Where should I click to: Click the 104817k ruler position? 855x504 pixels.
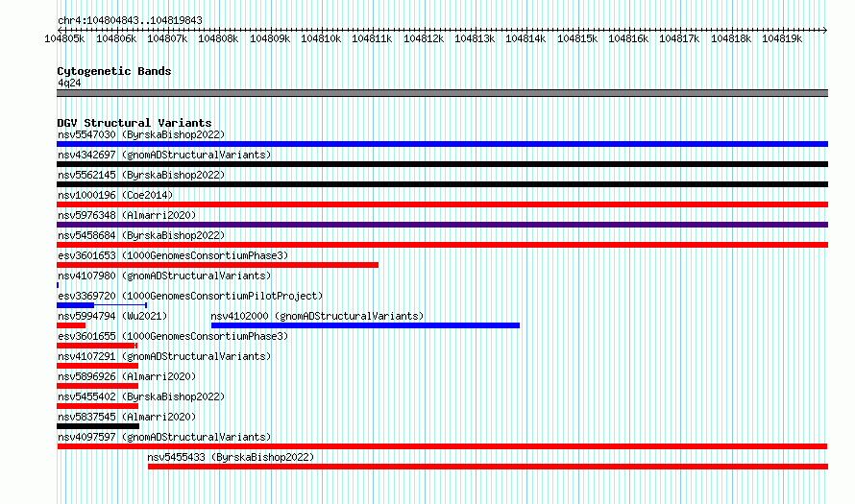click(x=679, y=38)
